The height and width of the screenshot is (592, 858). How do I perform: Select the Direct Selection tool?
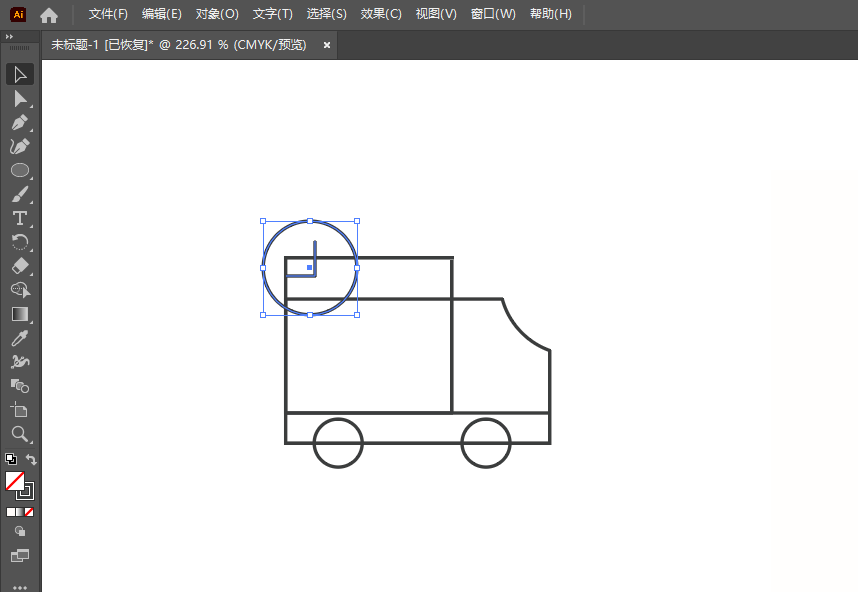click(x=20, y=98)
